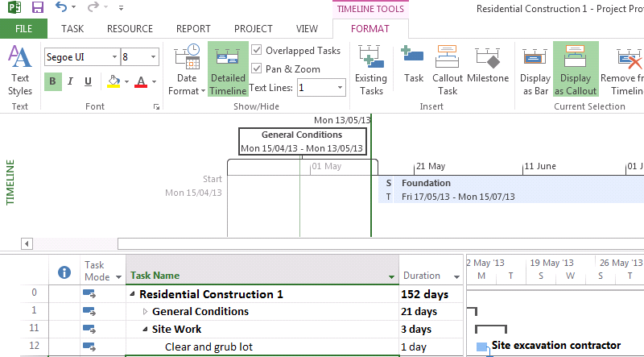Select Display as Bar option
This screenshot has width=644, height=357.
[535, 69]
